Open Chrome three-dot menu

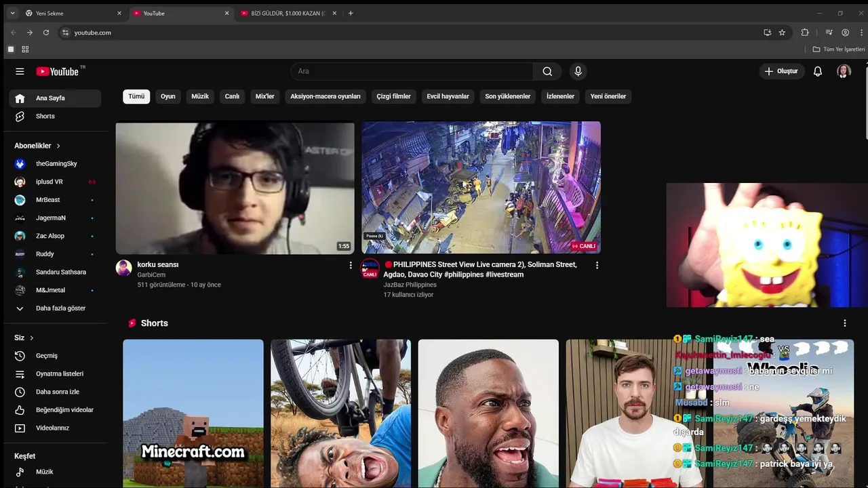[861, 33]
